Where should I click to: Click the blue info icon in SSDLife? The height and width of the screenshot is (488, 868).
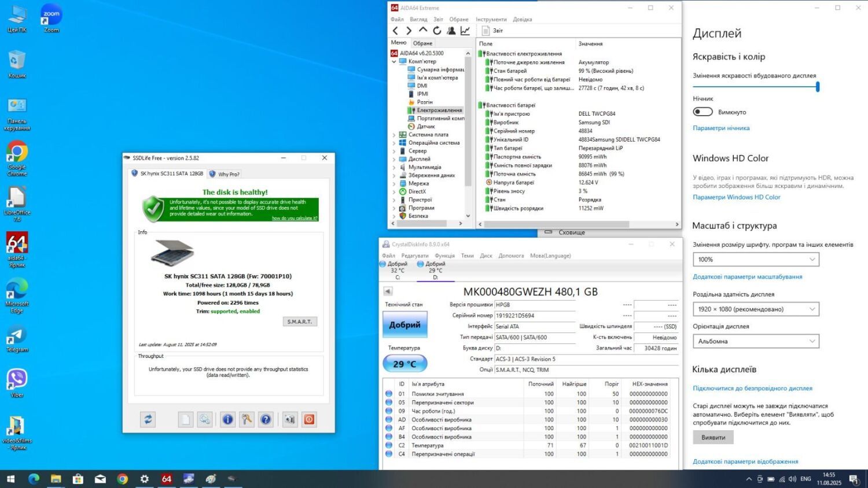[227, 419]
